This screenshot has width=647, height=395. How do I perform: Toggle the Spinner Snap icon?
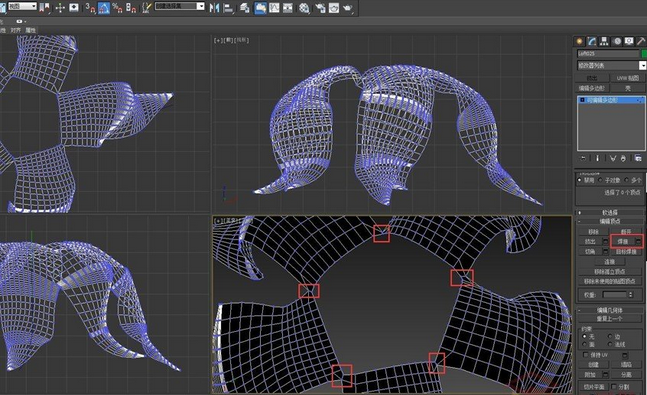coord(131,7)
